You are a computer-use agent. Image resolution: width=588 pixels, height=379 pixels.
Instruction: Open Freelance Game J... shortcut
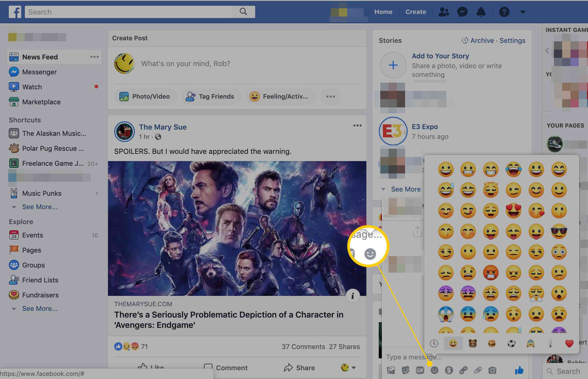[53, 163]
